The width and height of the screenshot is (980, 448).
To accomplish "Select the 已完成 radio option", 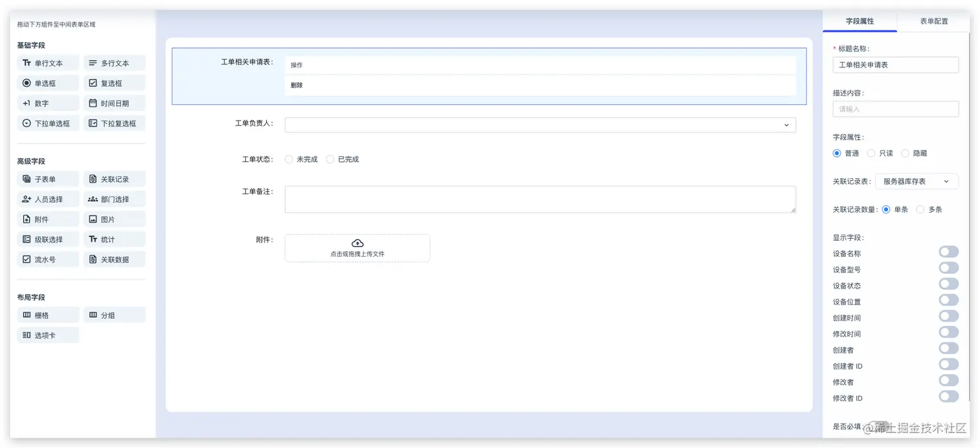I will pyautogui.click(x=330, y=159).
